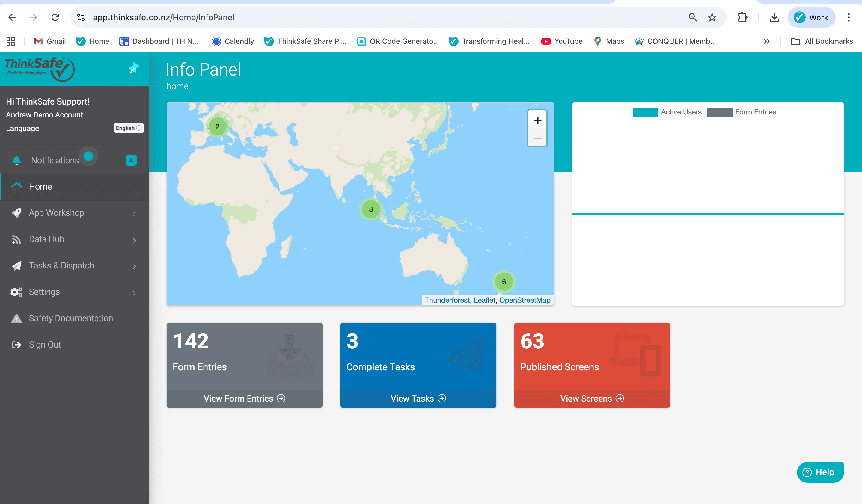
Task: Click the map cluster marker 8
Action: click(370, 209)
